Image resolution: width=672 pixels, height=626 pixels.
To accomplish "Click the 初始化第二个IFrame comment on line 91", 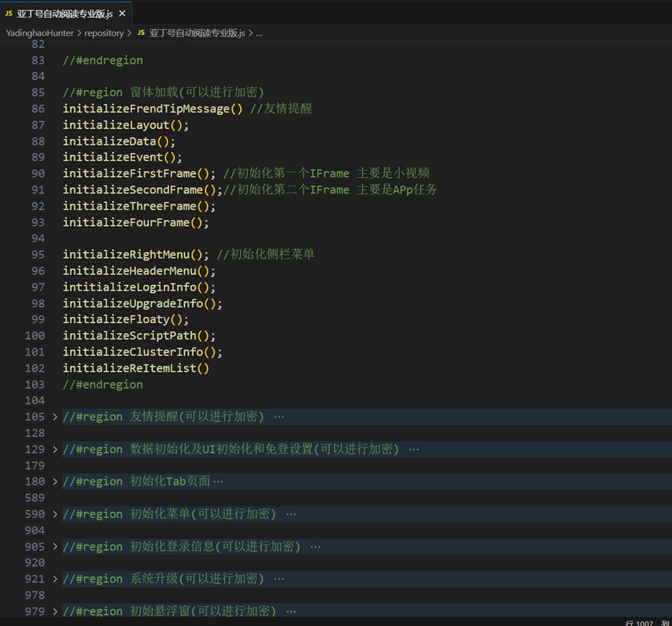I will (x=329, y=190).
